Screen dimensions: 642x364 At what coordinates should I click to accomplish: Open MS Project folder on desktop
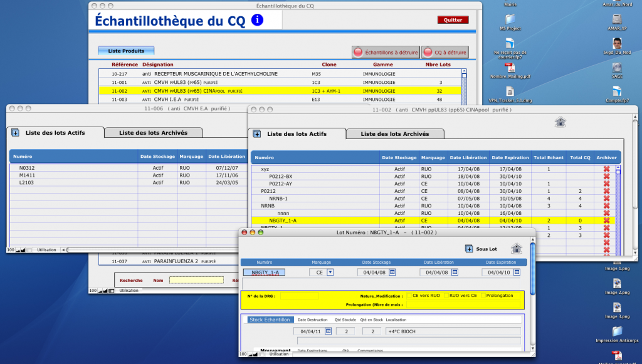510,22
